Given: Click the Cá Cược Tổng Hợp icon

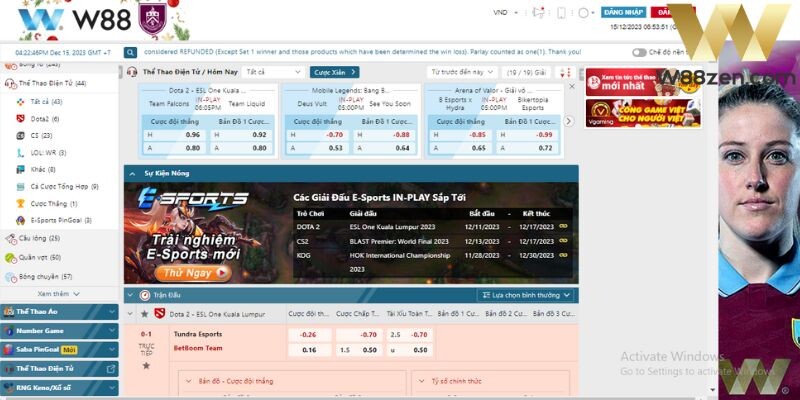Looking at the screenshot, I should 20,187.
